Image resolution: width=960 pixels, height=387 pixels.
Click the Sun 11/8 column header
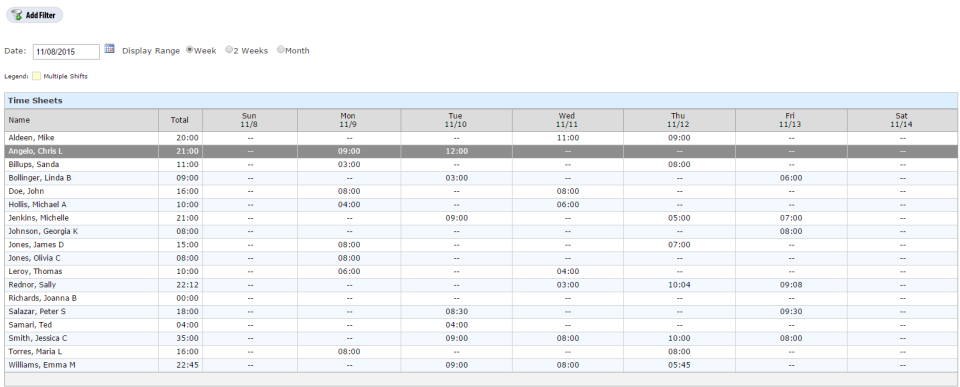click(250, 121)
